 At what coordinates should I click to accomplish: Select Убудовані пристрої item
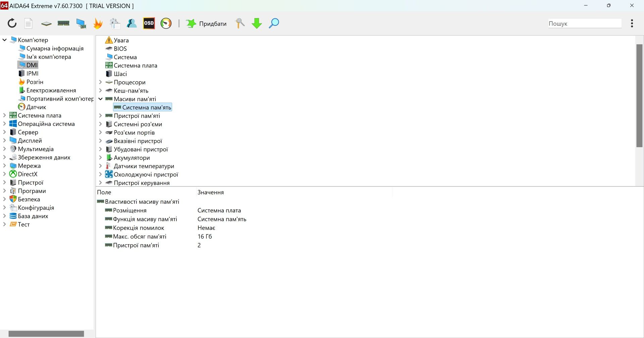(141, 149)
